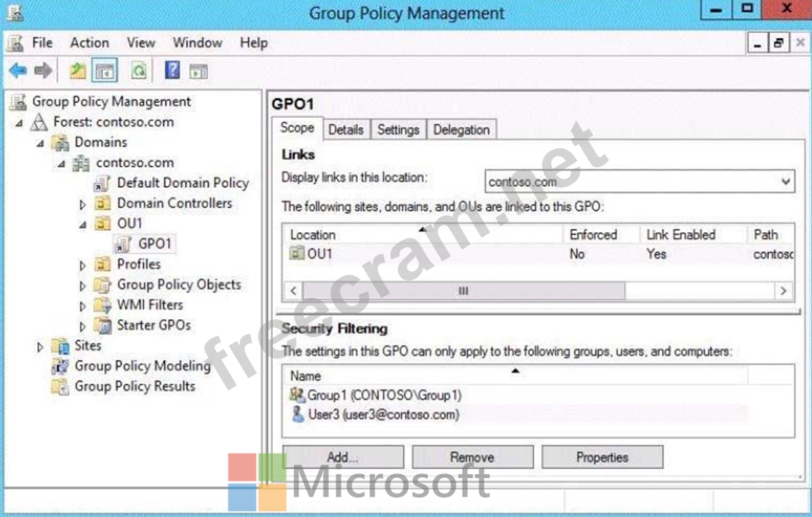The image size is (812, 517).
Task: Click the WMI Filters icon
Action: [x=103, y=305]
